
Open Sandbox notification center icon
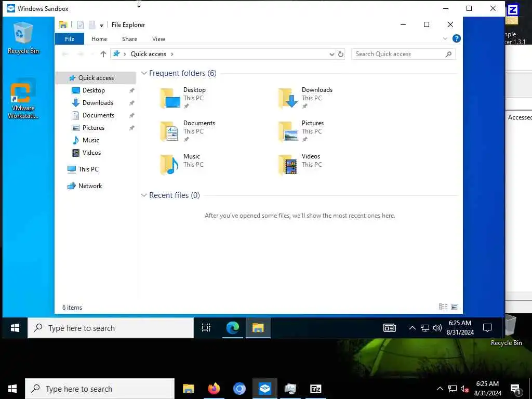tap(487, 328)
